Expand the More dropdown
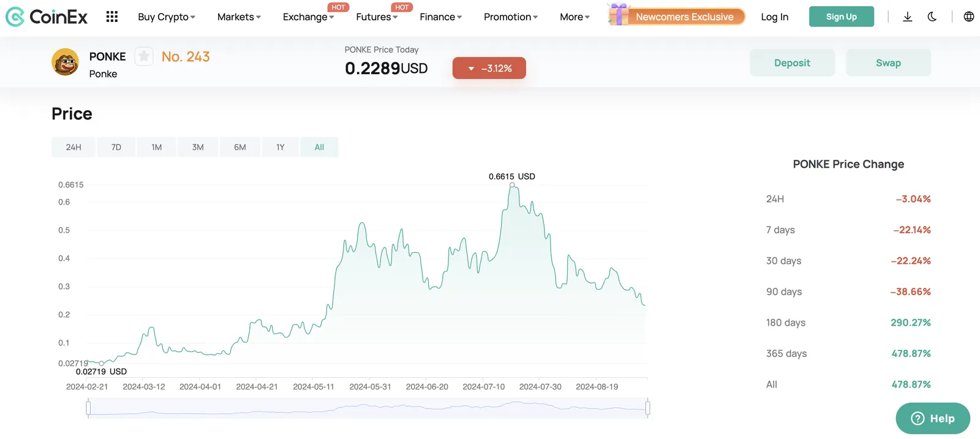The height and width of the screenshot is (439, 980). click(575, 17)
